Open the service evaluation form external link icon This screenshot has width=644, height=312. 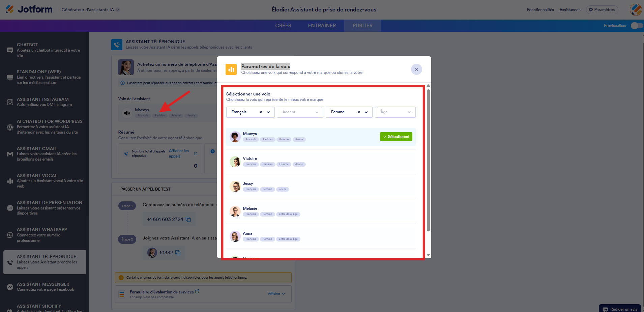pos(197,291)
